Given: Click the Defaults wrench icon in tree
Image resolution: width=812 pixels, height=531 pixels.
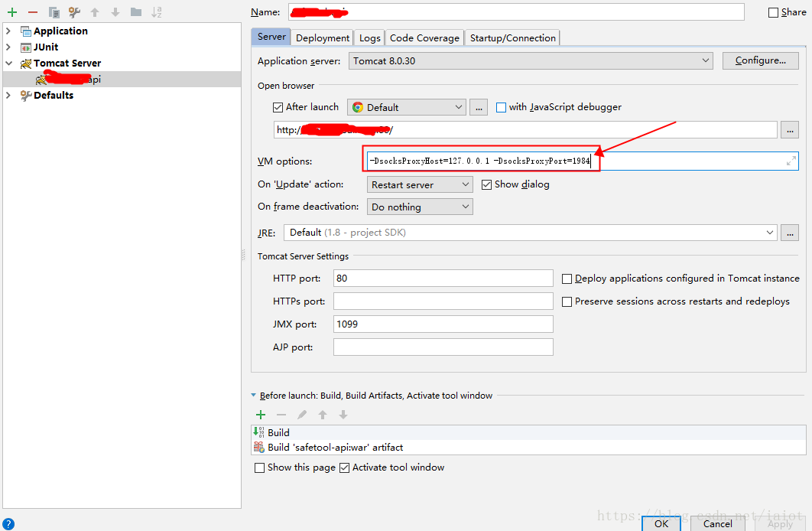Looking at the screenshot, I should [26, 96].
